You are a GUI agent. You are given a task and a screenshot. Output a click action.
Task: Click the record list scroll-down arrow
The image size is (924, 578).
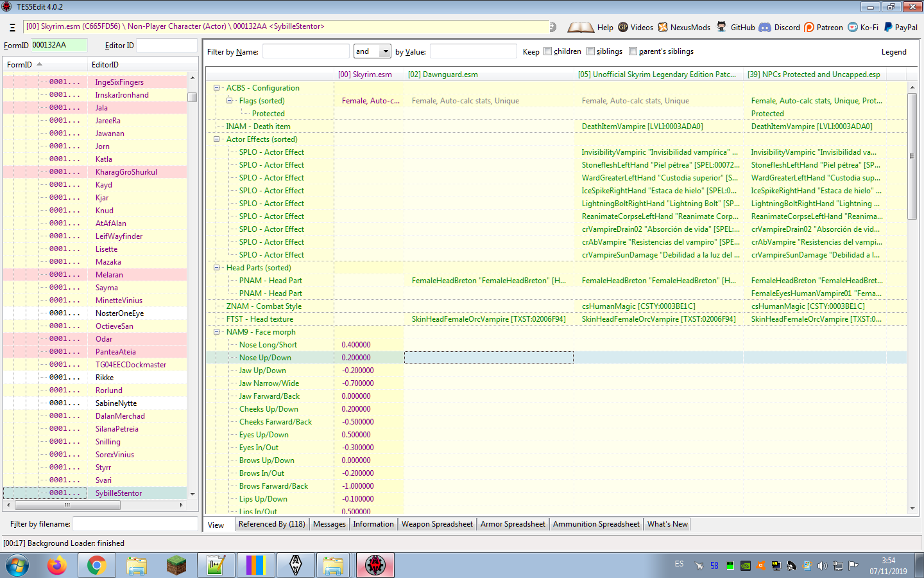click(193, 495)
